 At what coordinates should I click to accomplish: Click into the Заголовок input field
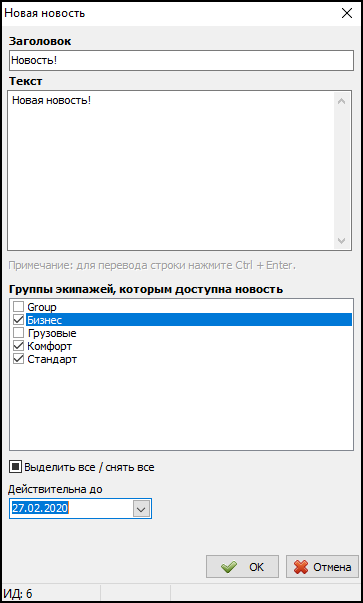[x=181, y=60]
